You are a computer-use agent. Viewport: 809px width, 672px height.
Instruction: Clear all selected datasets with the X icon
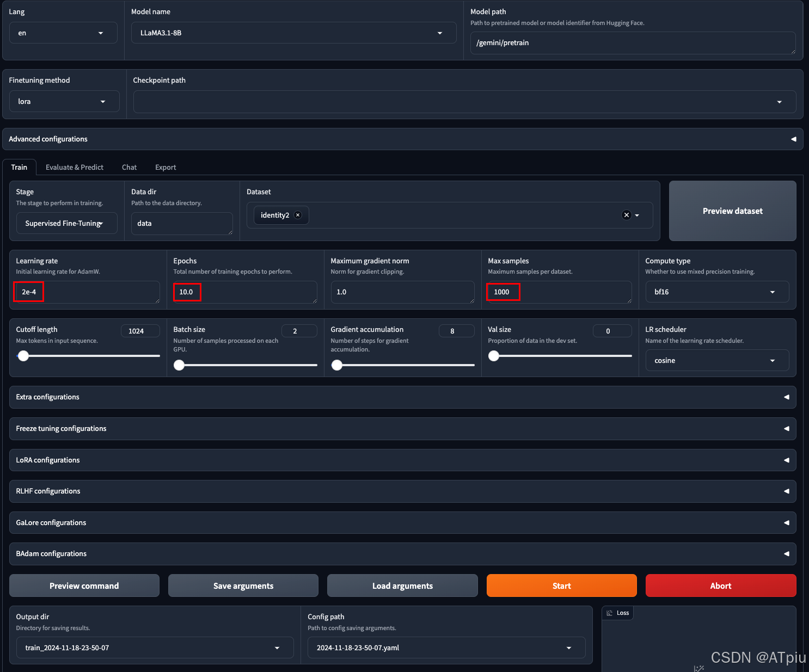627,215
